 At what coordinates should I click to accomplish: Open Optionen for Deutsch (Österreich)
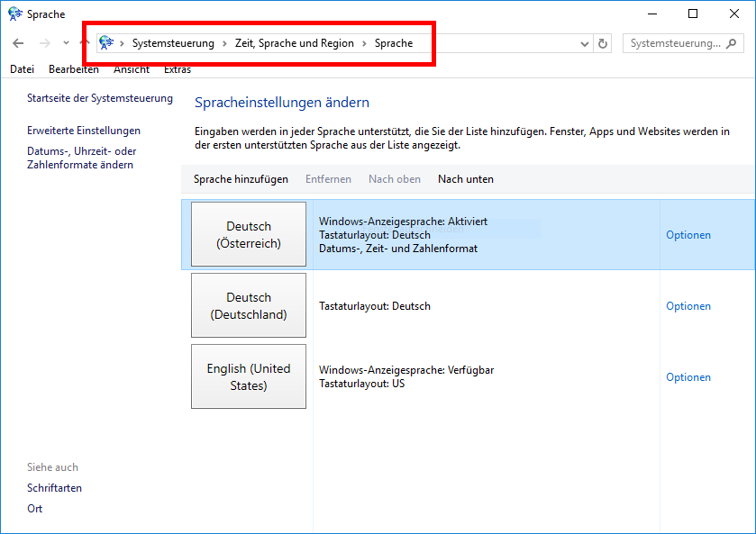[x=688, y=234]
